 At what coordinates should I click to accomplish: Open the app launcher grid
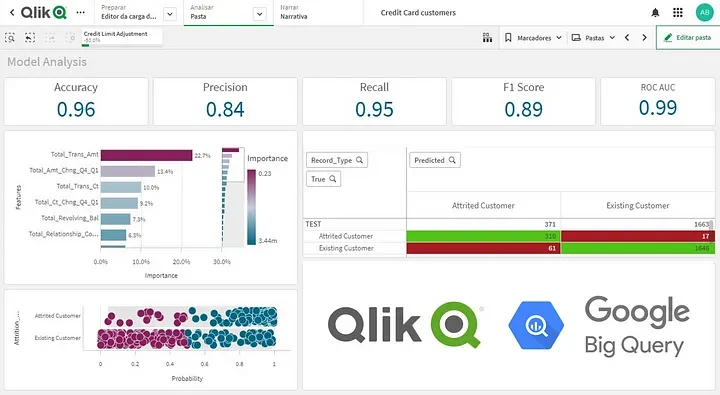[678, 13]
